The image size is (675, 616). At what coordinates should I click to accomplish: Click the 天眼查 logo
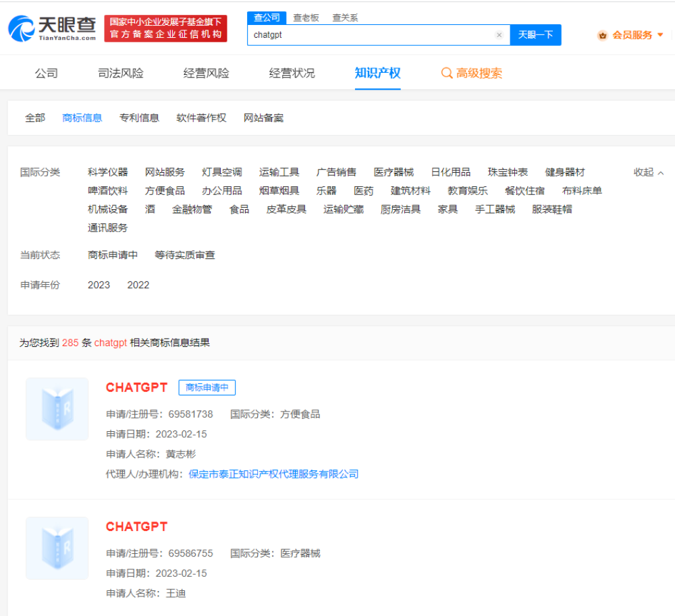pyautogui.click(x=52, y=28)
